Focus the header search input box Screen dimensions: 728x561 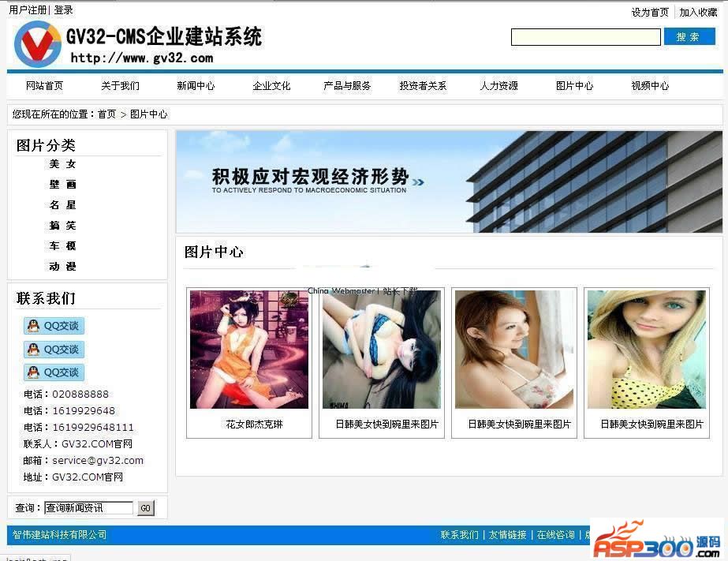pos(585,37)
